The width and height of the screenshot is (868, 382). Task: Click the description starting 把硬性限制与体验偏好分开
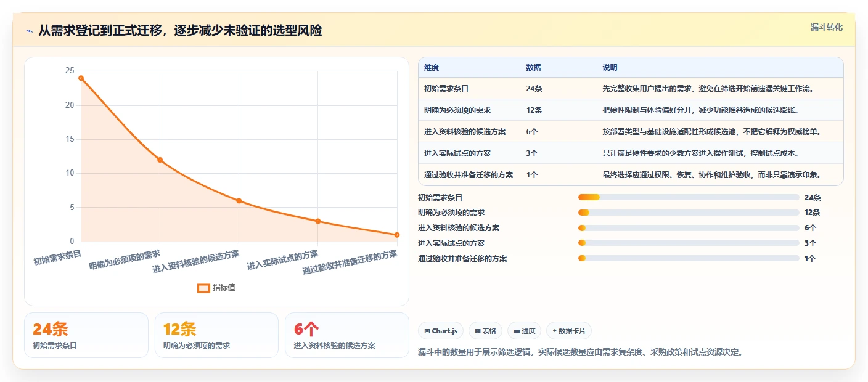pos(700,110)
